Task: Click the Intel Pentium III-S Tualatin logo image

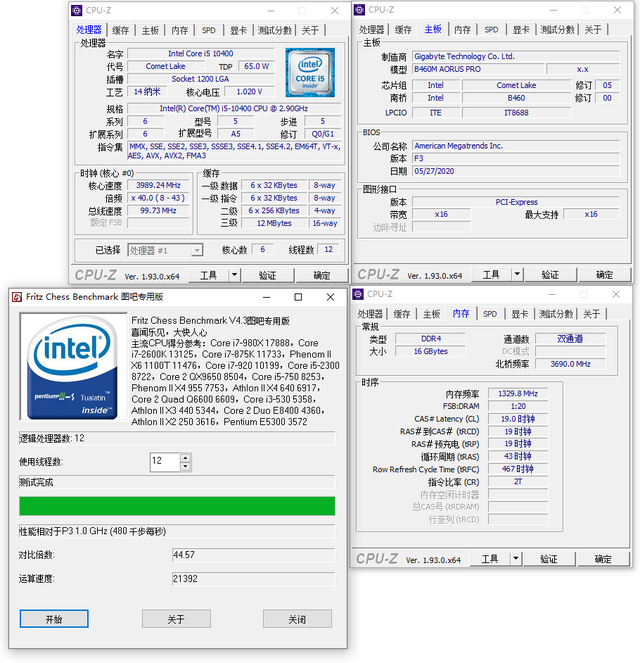Action: point(73,367)
